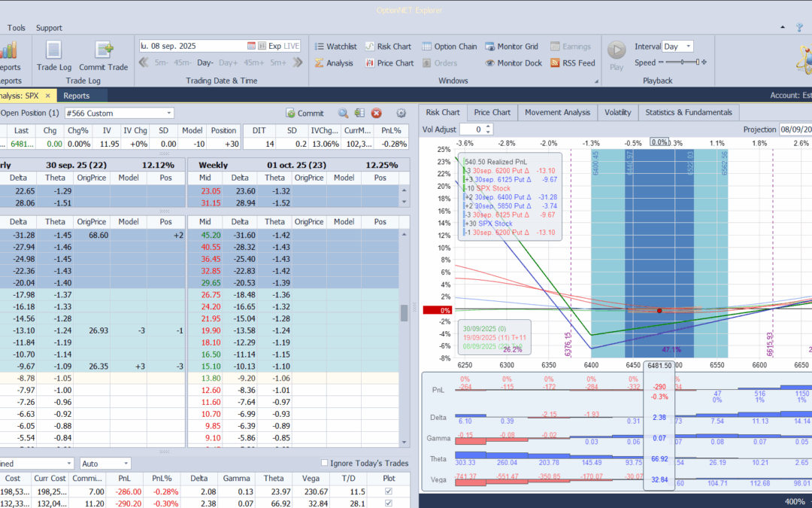This screenshot has height=508, width=812.
Task: Click the Play playback button
Action: 617,50
